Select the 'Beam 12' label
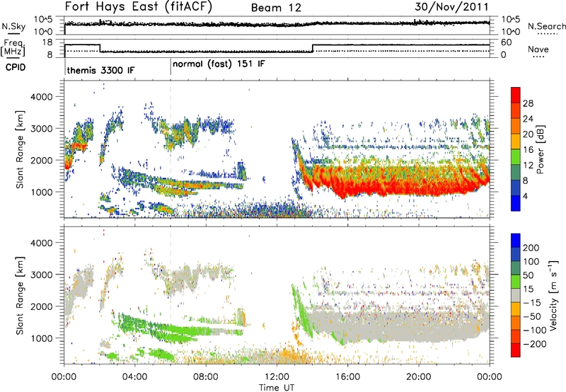566x392 pixels. point(276,8)
